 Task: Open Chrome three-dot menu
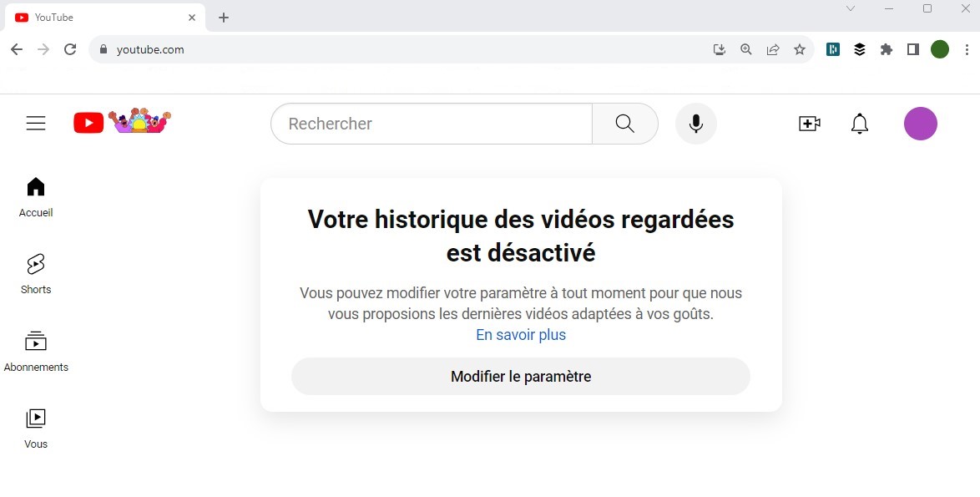967,49
